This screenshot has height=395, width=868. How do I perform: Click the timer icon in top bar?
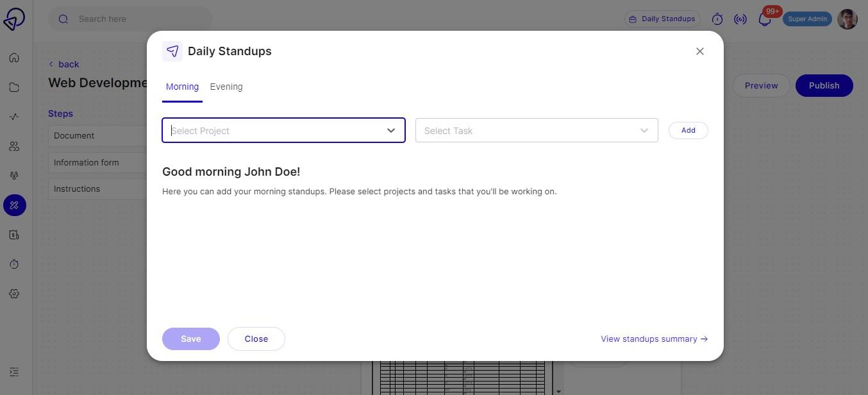716,19
